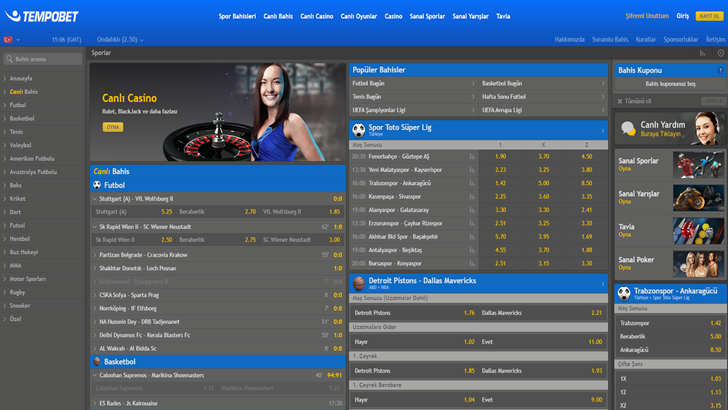
Task: Click the Detroit Pistons basketball icon
Action: coord(358,283)
